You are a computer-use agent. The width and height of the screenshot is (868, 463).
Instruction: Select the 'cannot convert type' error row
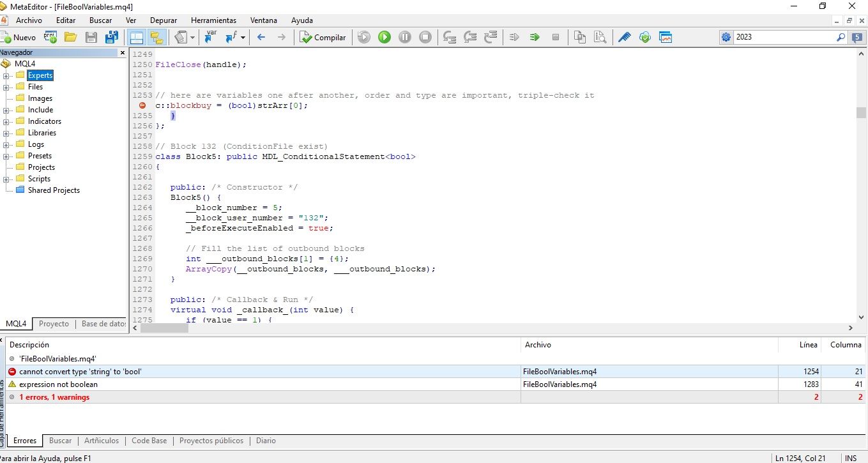tap(436, 371)
